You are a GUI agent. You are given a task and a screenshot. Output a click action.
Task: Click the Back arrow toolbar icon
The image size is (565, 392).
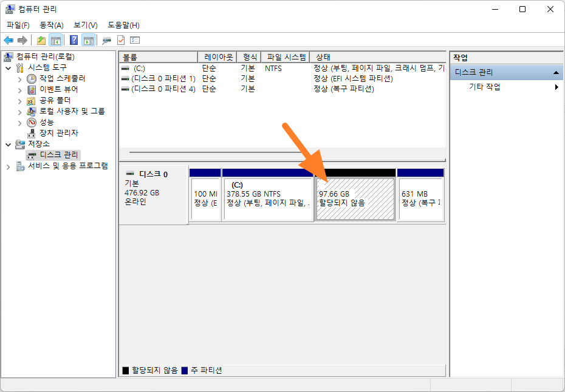point(9,40)
